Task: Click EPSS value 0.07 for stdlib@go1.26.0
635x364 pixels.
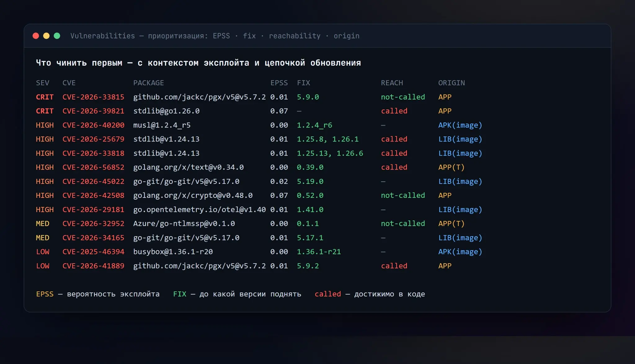Action: [x=279, y=111]
